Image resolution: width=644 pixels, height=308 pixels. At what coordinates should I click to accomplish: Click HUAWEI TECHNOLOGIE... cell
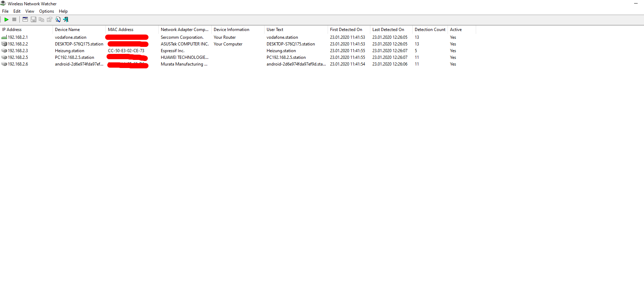click(x=184, y=57)
